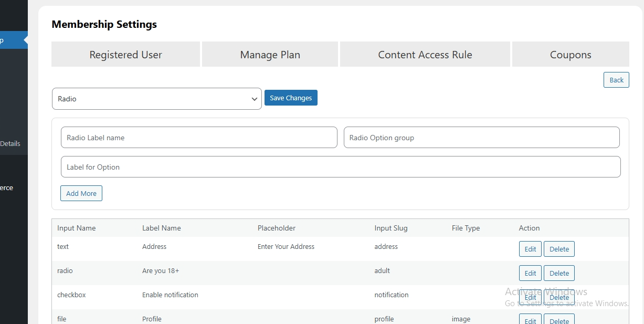Delete the Enable notification checkbox row
The width and height of the screenshot is (644, 324).
(x=559, y=297)
